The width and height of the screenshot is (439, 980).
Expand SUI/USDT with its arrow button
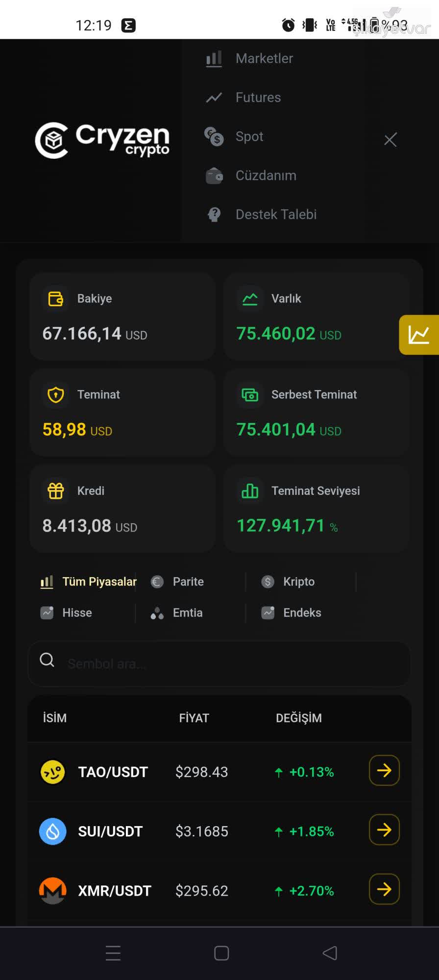[384, 830]
